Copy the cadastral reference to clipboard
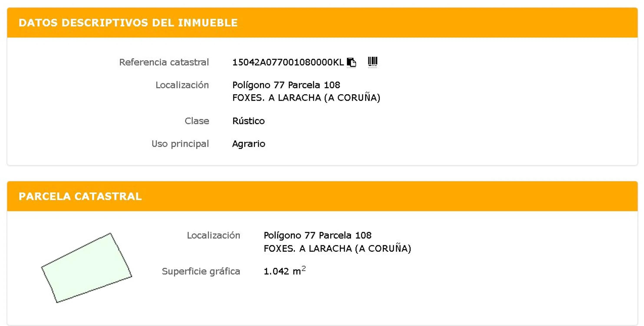The image size is (644, 326). coord(351,62)
